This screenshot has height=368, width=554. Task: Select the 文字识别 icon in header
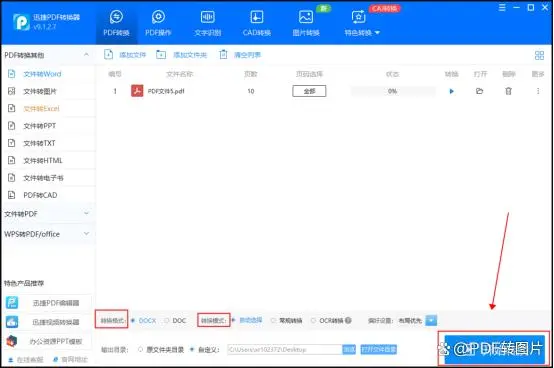[x=208, y=17]
